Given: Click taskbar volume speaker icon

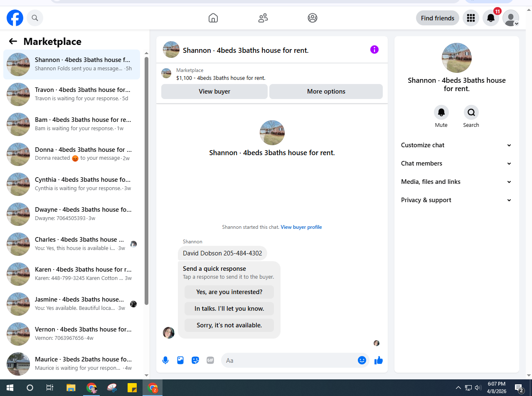Looking at the screenshot, I should (478, 388).
